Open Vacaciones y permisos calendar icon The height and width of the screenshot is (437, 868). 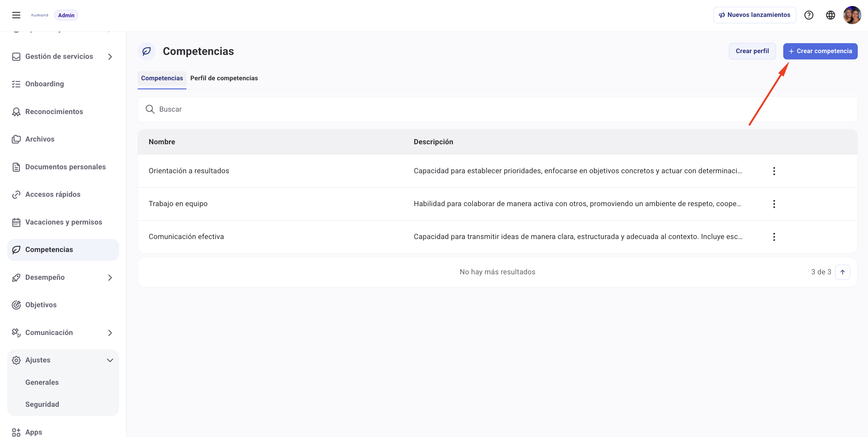click(16, 222)
